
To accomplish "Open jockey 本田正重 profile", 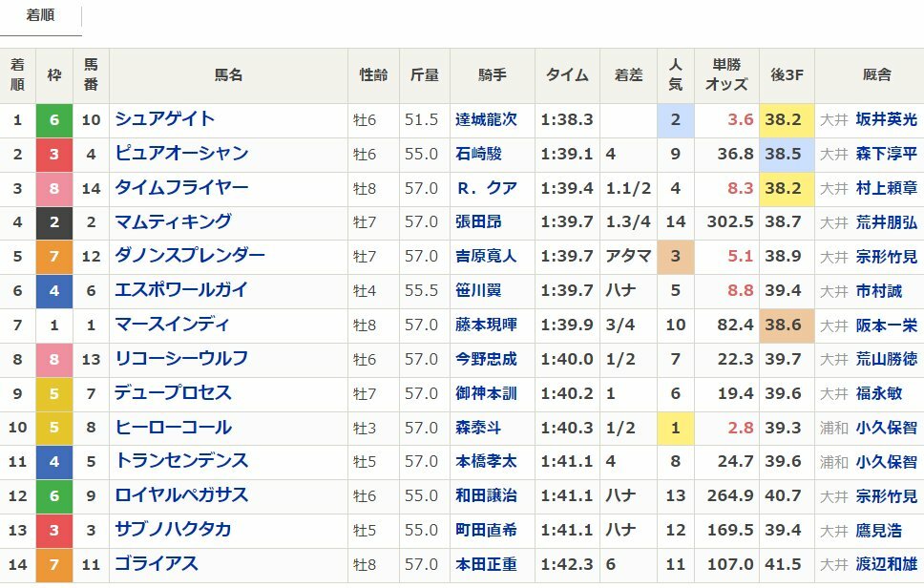I will tap(486, 564).
